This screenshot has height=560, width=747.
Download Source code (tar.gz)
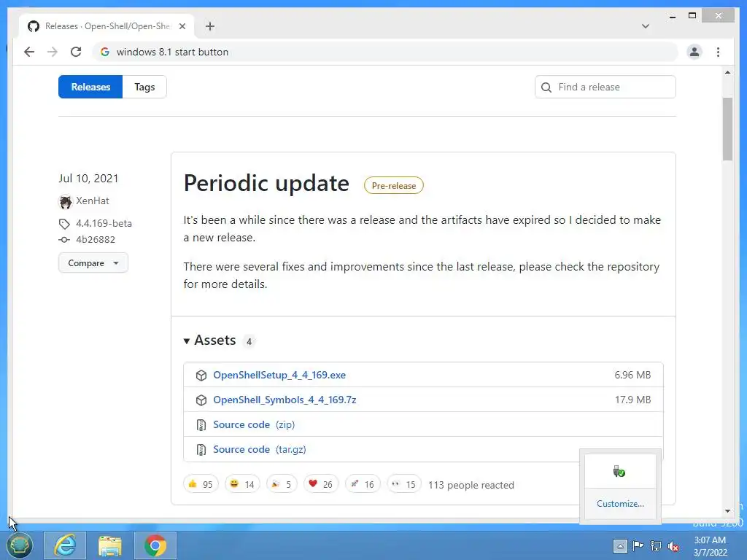[x=259, y=449]
